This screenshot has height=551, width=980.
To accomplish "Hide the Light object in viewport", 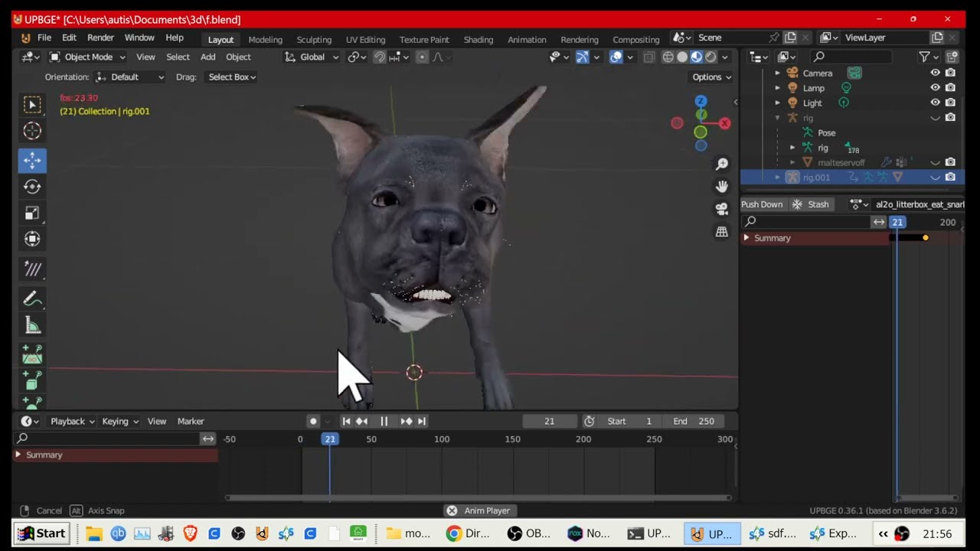I will pos(935,103).
